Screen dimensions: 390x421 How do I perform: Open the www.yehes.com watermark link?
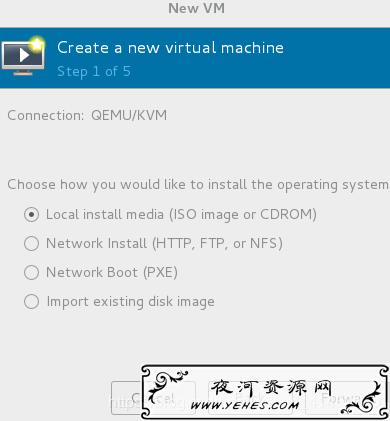click(244, 405)
